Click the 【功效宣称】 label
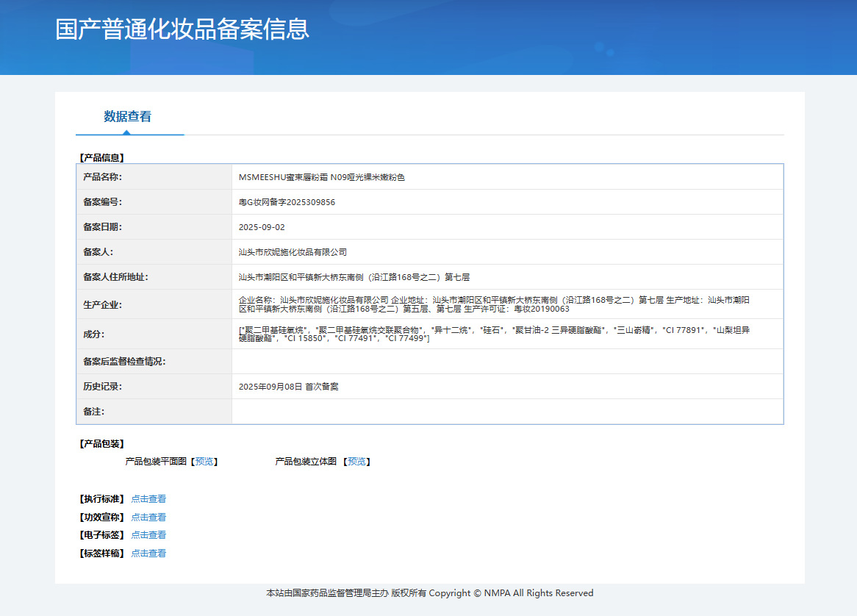The image size is (857, 616). [101, 517]
